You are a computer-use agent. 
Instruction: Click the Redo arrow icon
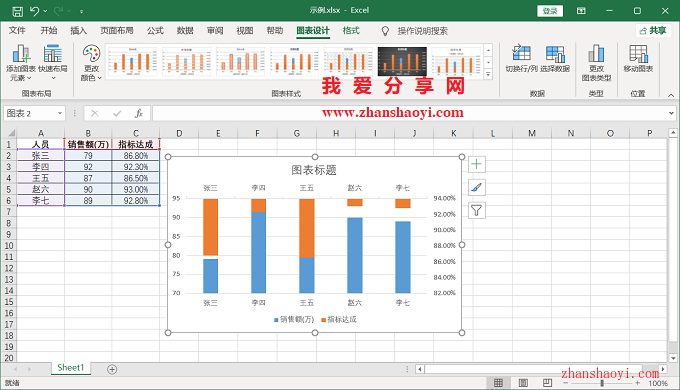click(59, 11)
